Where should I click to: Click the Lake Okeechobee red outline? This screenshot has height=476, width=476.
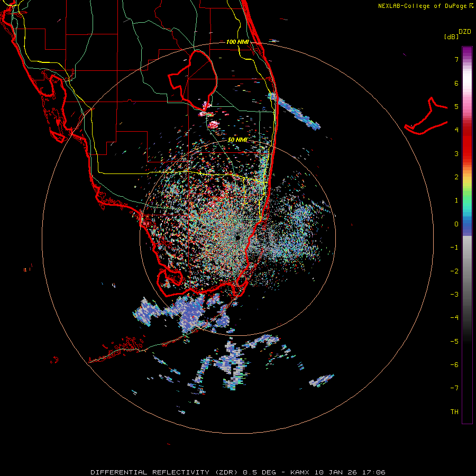point(193,80)
